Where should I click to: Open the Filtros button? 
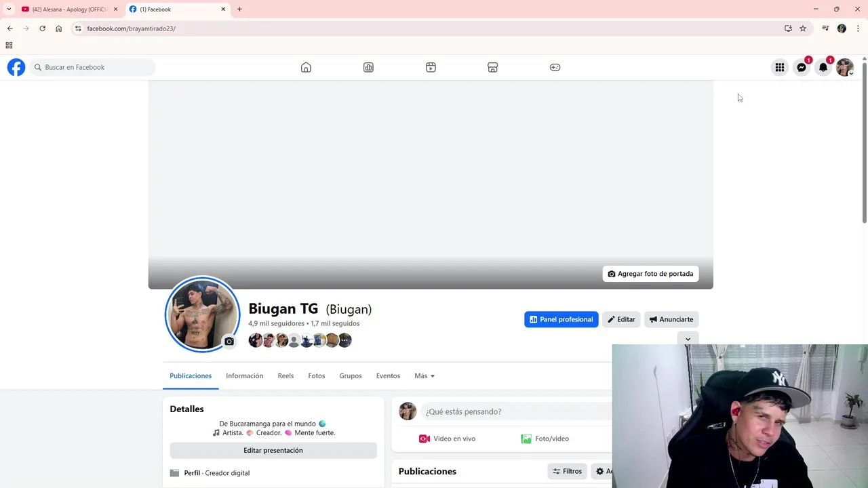click(x=568, y=471)
